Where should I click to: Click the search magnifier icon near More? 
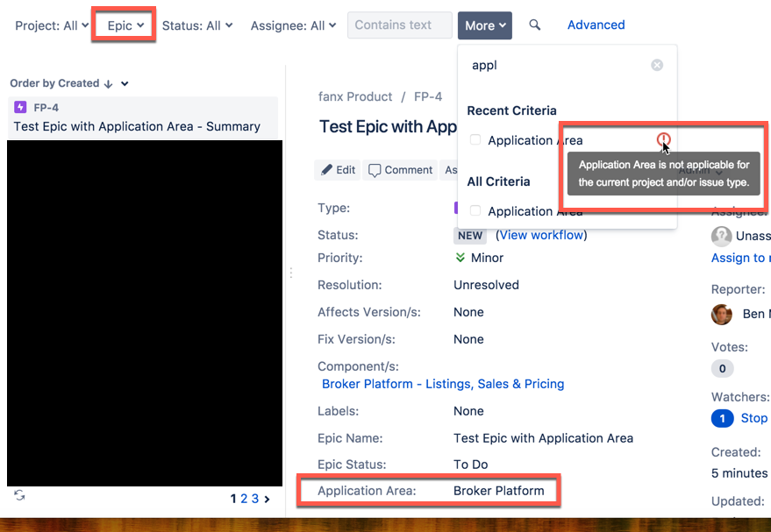pyautogui.click(x=535, y=25)
